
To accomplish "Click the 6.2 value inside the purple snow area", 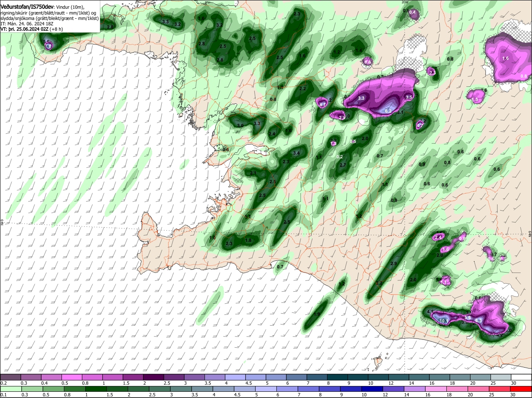I will 389,111.
